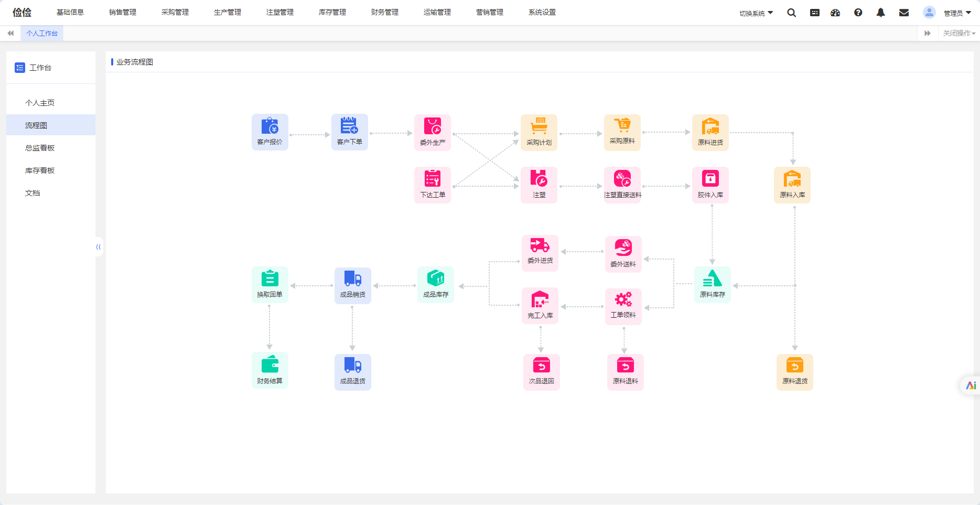980x505 pixels.
Task: Click the app logo at top left
Action: [x=22, y=12]
